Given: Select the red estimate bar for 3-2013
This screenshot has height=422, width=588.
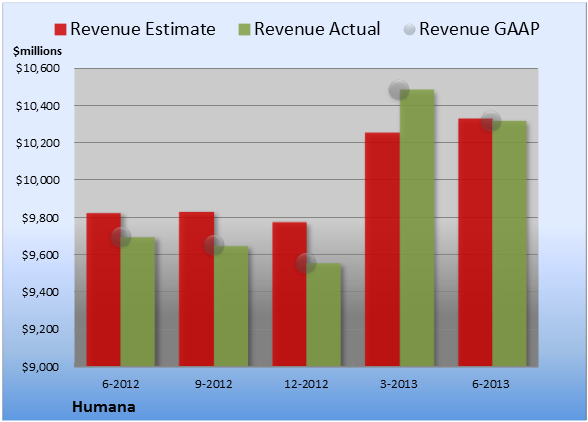Looking at the screenshot, I should (382, 249).
